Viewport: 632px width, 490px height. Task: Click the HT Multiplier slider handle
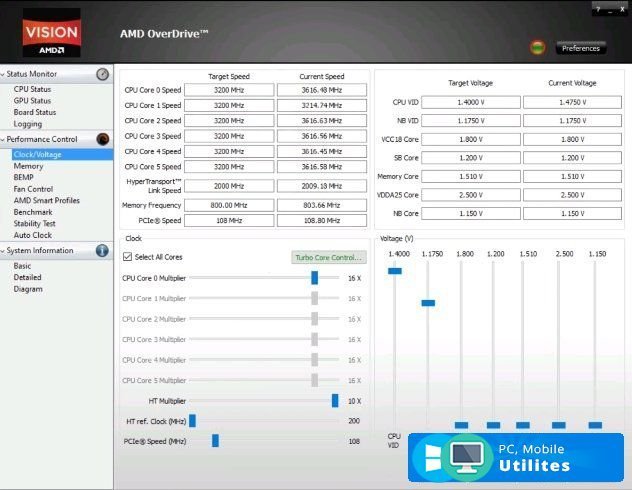[x=335, y=401]
